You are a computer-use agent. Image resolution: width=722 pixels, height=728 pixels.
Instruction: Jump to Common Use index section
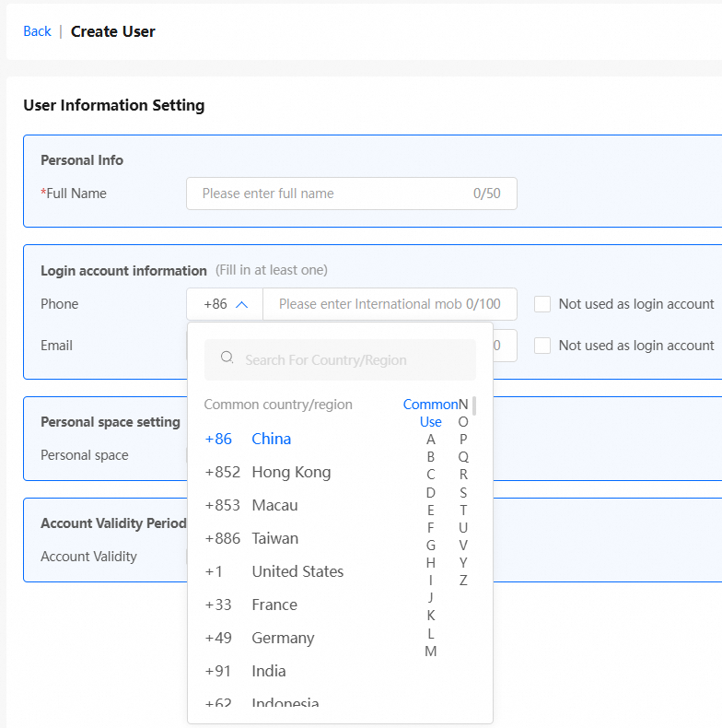(x=430, y=413)
